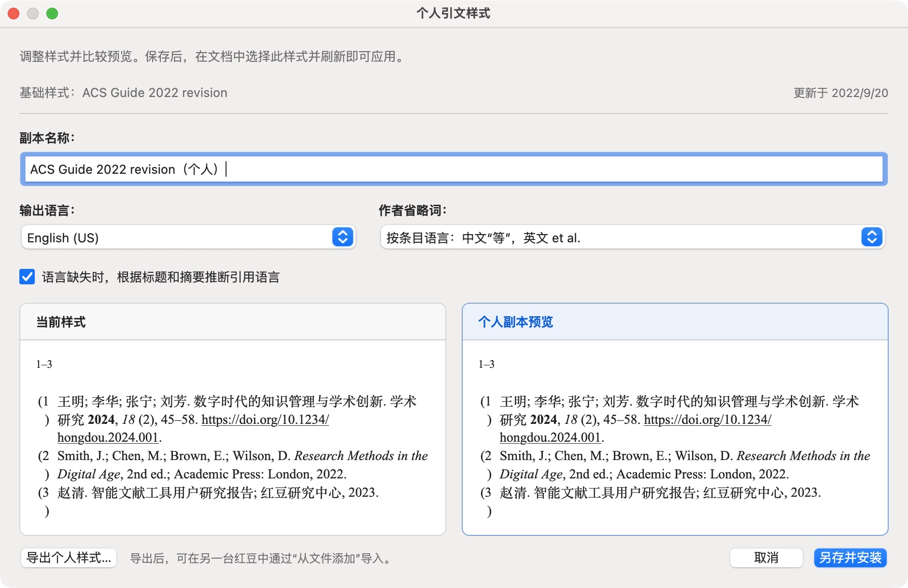908x588 pixels.
Task: Click the Smith, J. reference in 当前样式
Action: pyautogui.click(x=233, y=465)
